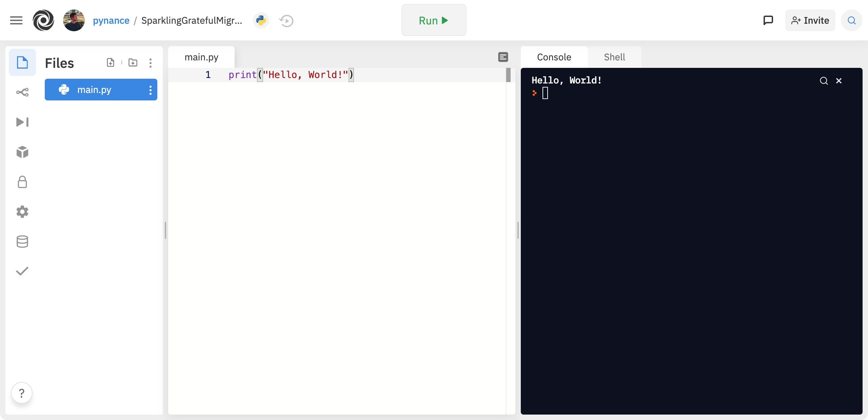Select the Console tab
The width and height of the screenshot is (868, 420).
point(554,57)
